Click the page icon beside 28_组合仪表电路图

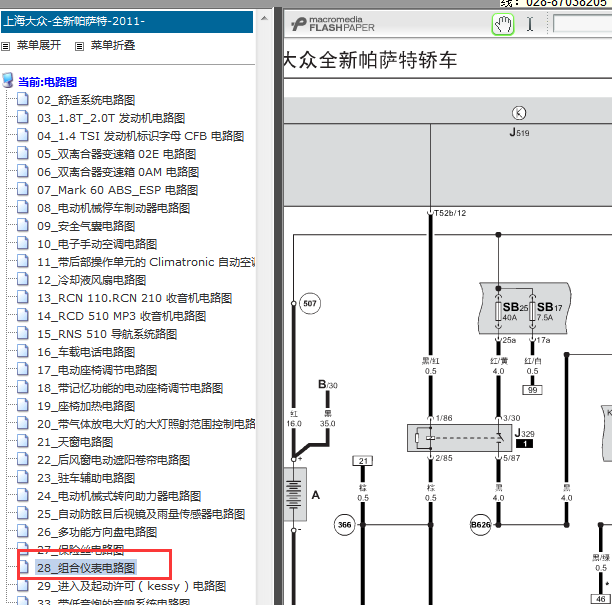pos(24,567)
